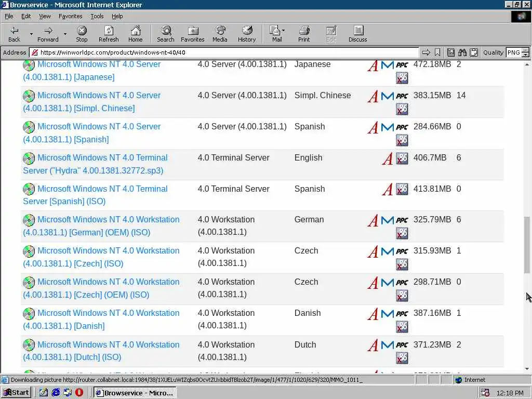Click the 406.7MB size value
Image resolution: width=532 pixels, height=399 pixels.
pos(430,158)
